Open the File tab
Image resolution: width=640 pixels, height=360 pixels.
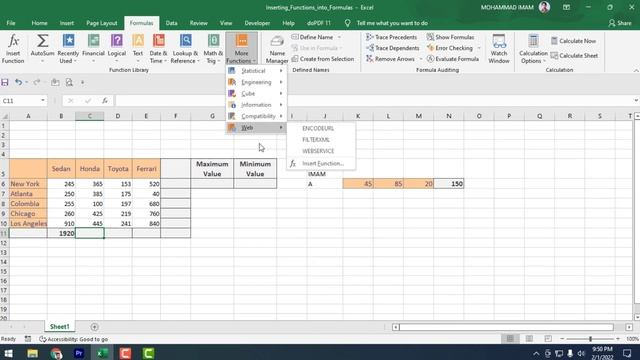point(11,23)
